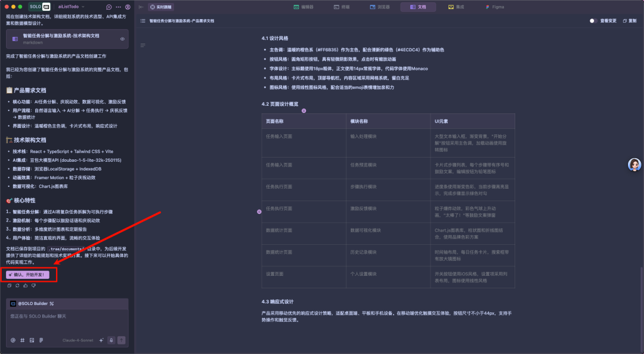This screenshot has width=644, height=354.
Task: Open the user account profile icon
Action: coord(128,7)
